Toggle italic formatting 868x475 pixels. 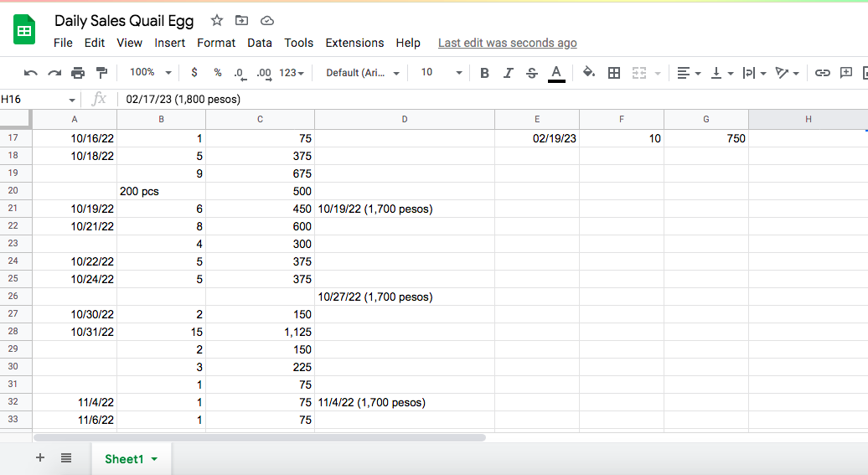[509, 73]
